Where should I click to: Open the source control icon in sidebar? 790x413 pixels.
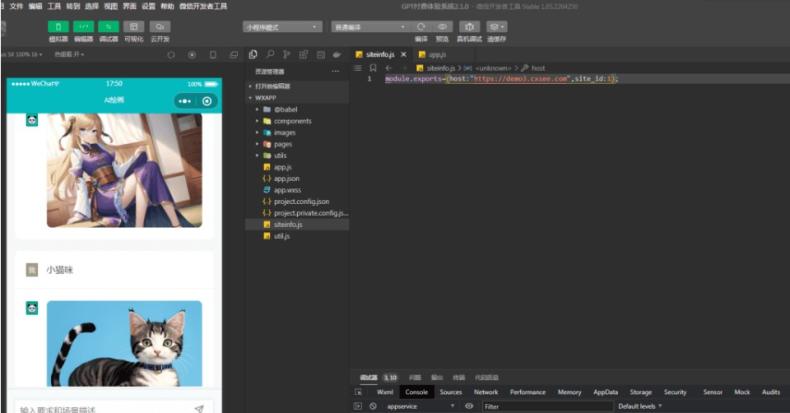(287, 54)
